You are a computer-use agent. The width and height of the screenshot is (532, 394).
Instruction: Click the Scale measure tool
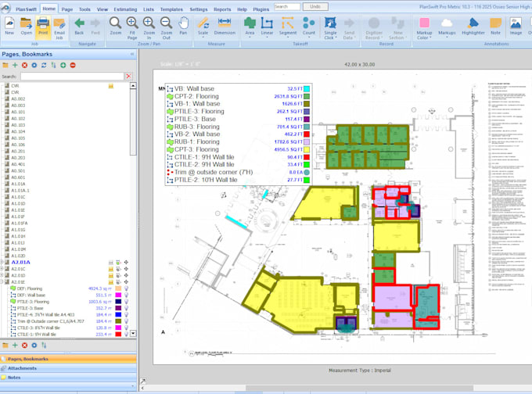tap(203, 23)
